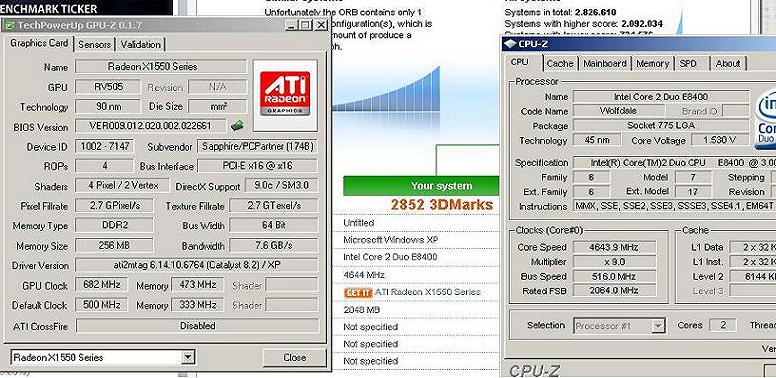Select the Cache tab in CPU-Z
776x378 pixels.
[x=560, y=63]
